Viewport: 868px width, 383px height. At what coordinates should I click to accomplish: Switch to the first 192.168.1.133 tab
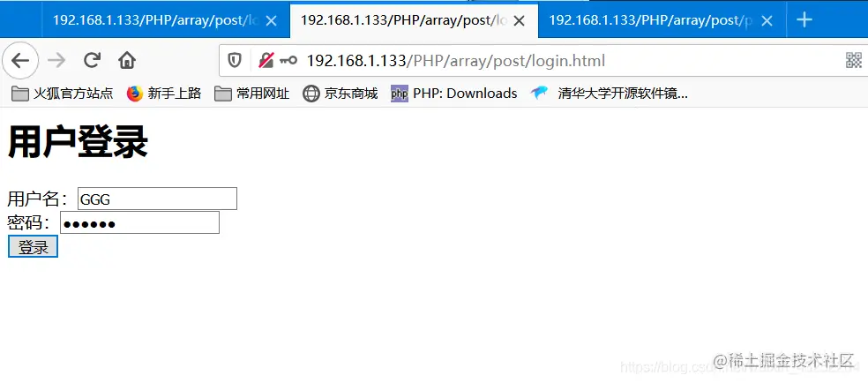tap(155, 20)
